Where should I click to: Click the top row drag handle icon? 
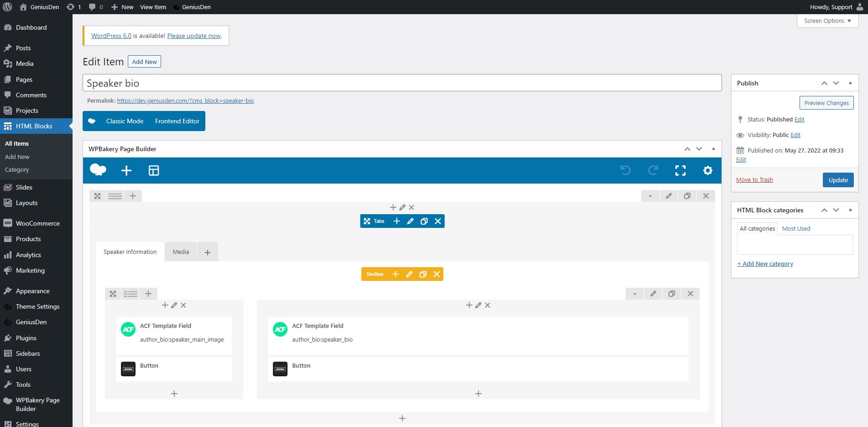coord(97,196)
